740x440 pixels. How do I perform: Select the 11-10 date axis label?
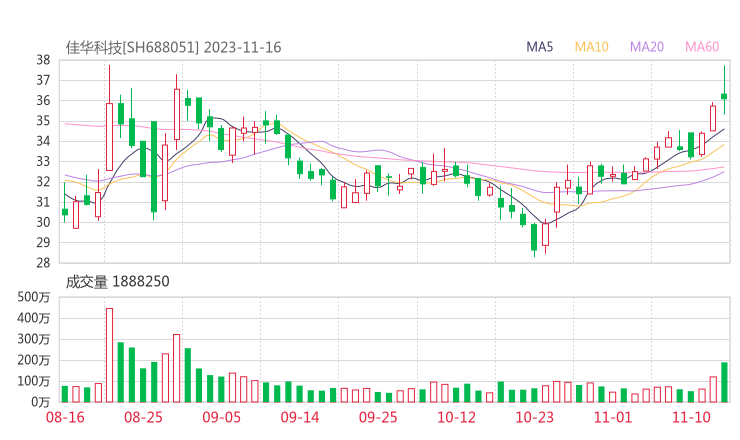tap(691, 416)
